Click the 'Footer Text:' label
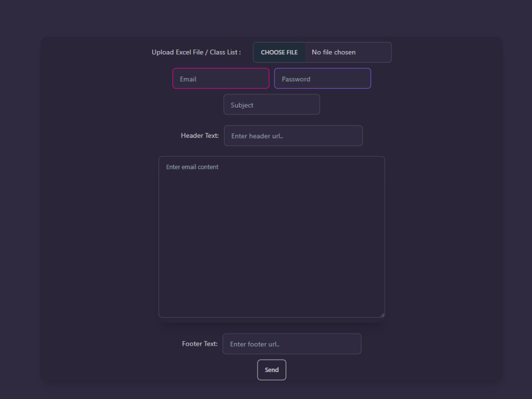 (199, 344)
